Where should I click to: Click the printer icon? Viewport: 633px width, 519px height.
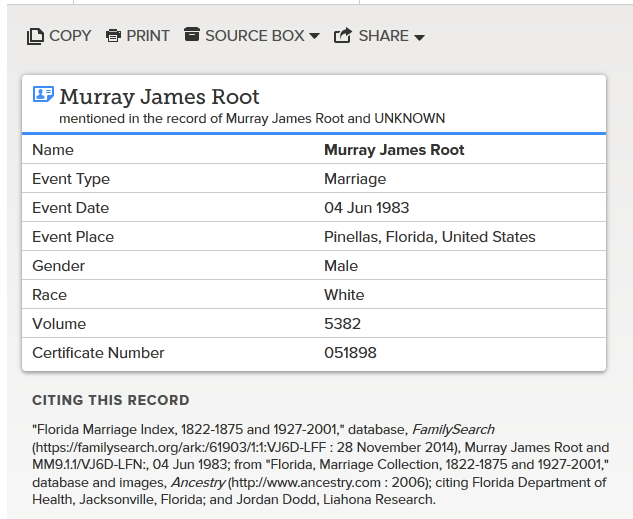point(113,36)
